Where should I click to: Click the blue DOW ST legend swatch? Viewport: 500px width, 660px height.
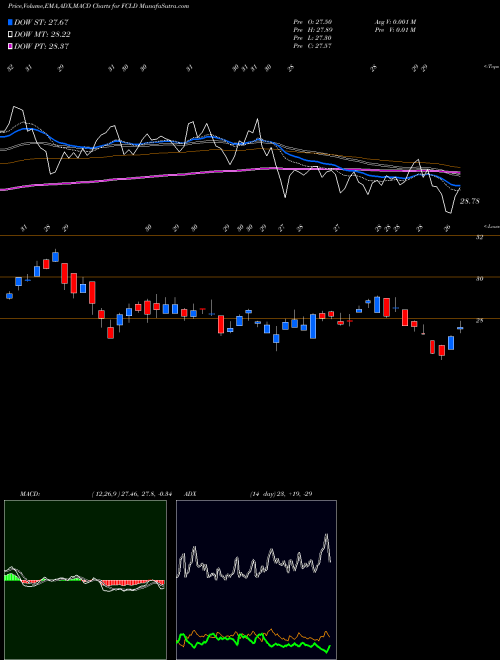pyautogui.click(x=10, y=22)
